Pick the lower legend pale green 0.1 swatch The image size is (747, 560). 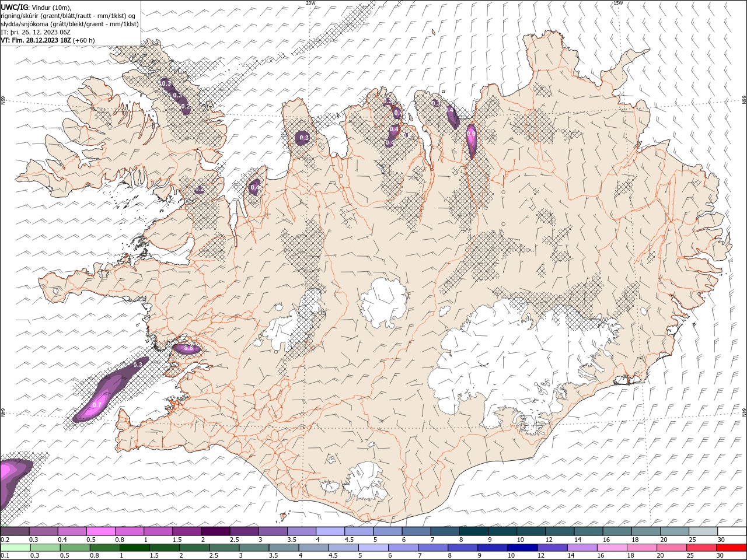(x=16, y=548)
